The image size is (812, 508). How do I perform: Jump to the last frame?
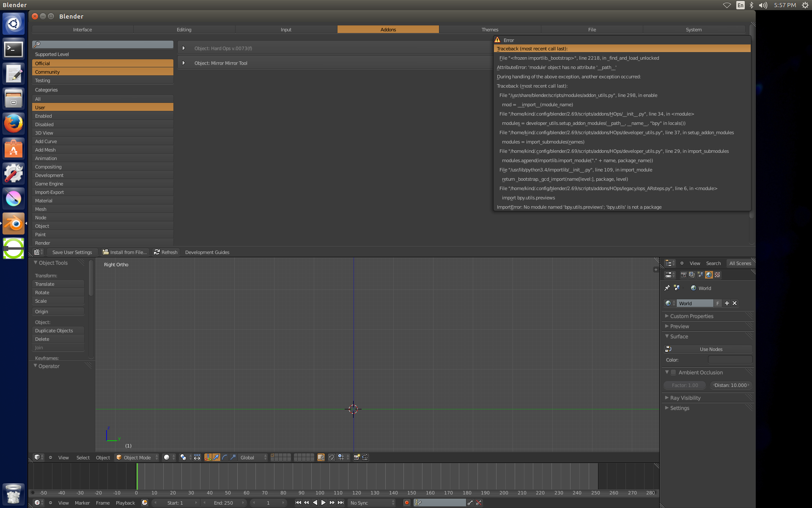[340, 502]
